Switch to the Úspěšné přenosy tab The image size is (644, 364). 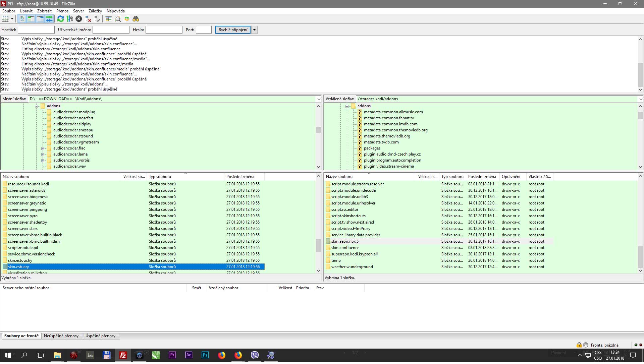100,336
